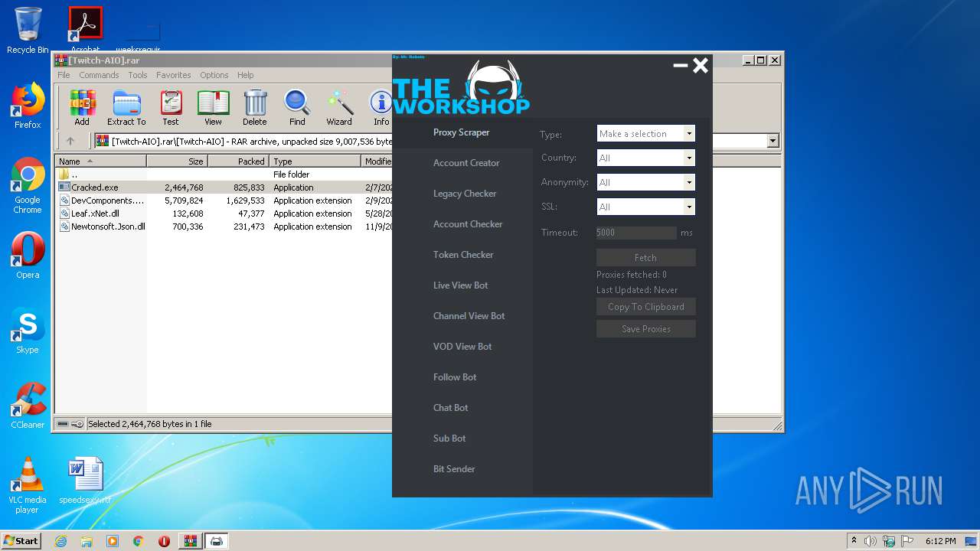This screenshot has height=551, width=980.
Task: Open the Wizard wand icon
Action: [339, 108]
